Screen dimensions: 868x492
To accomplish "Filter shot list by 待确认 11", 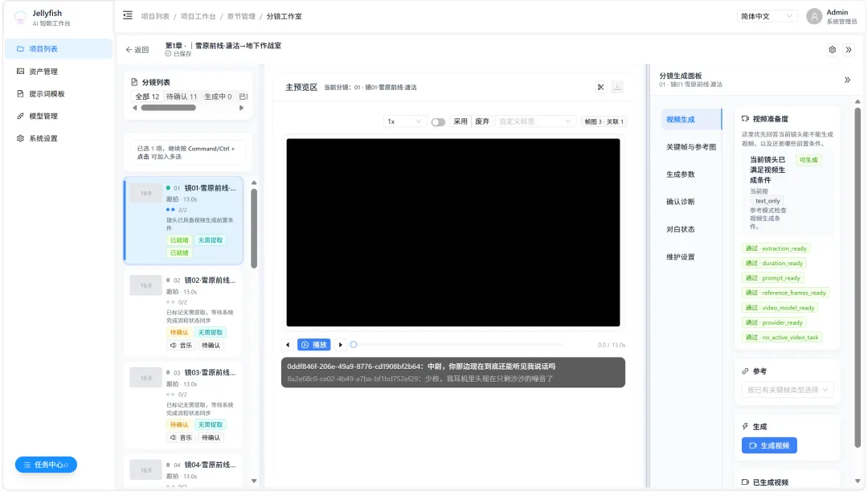I will coord(182,96).
